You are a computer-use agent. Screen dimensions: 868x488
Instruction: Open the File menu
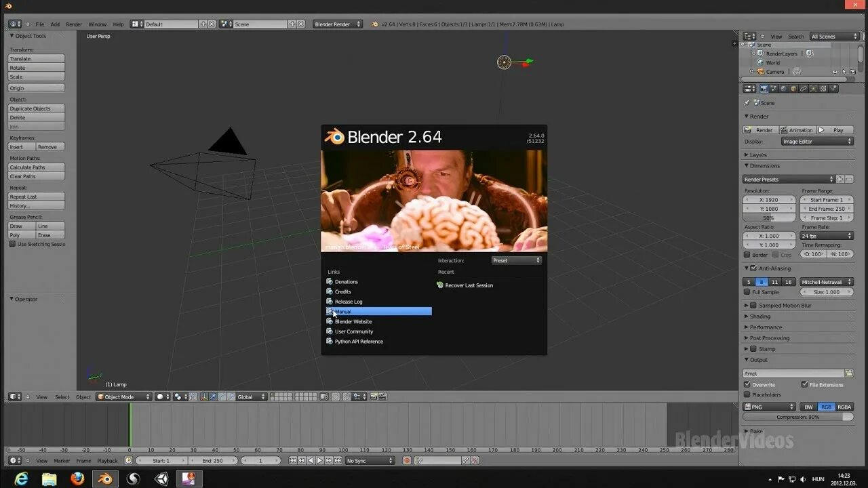pyautogui.click(x=40, y=24)
